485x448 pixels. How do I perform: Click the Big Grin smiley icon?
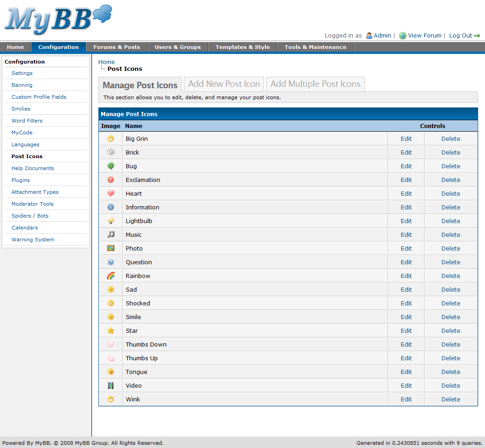click(x=110, y=139)
